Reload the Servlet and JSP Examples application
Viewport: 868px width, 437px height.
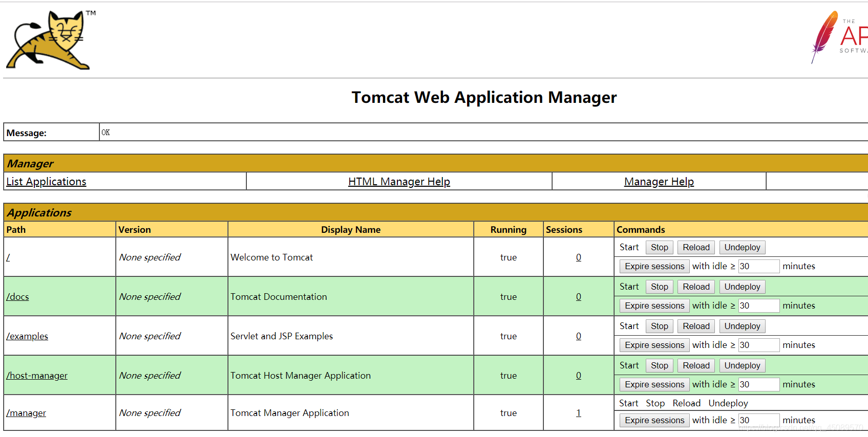point(696,326)
